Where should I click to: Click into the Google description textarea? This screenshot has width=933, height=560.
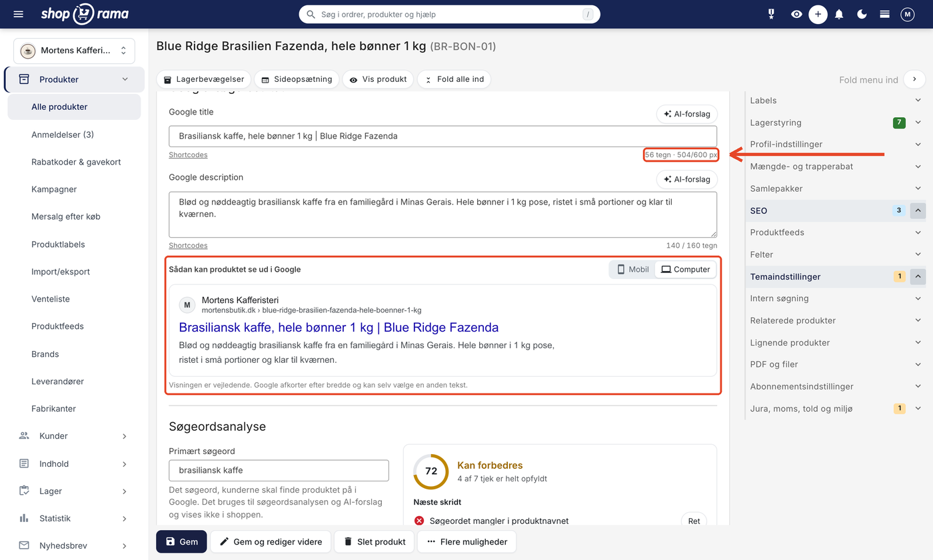click(443, 214)
